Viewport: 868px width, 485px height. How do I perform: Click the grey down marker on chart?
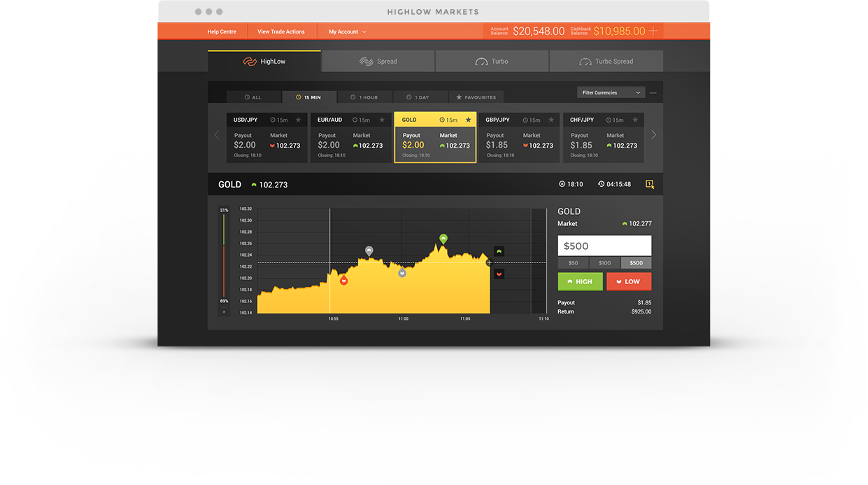coord(402,273)
